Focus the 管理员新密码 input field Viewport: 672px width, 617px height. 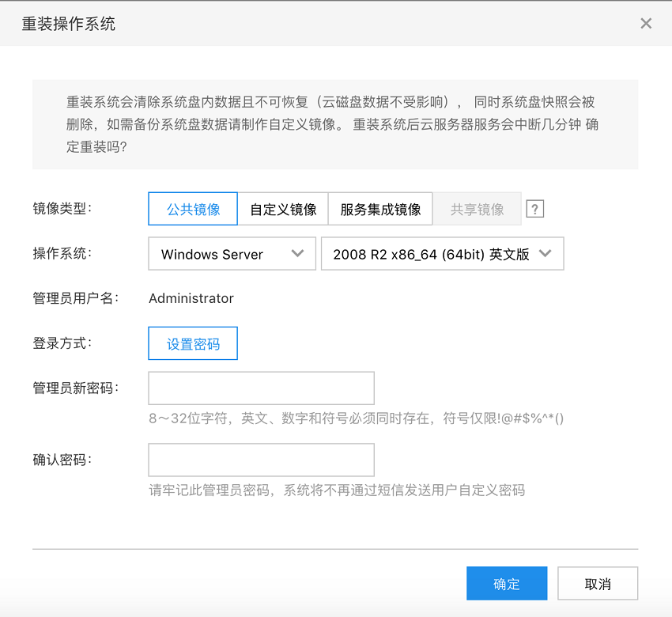(x=261, y=388)
